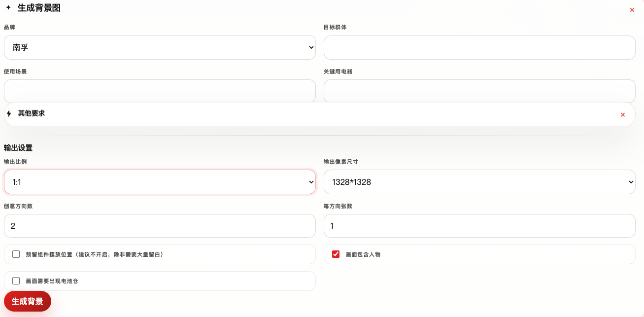Click the 画面包含人物 label text
The image size is (644, 317).
coord(363,255)
